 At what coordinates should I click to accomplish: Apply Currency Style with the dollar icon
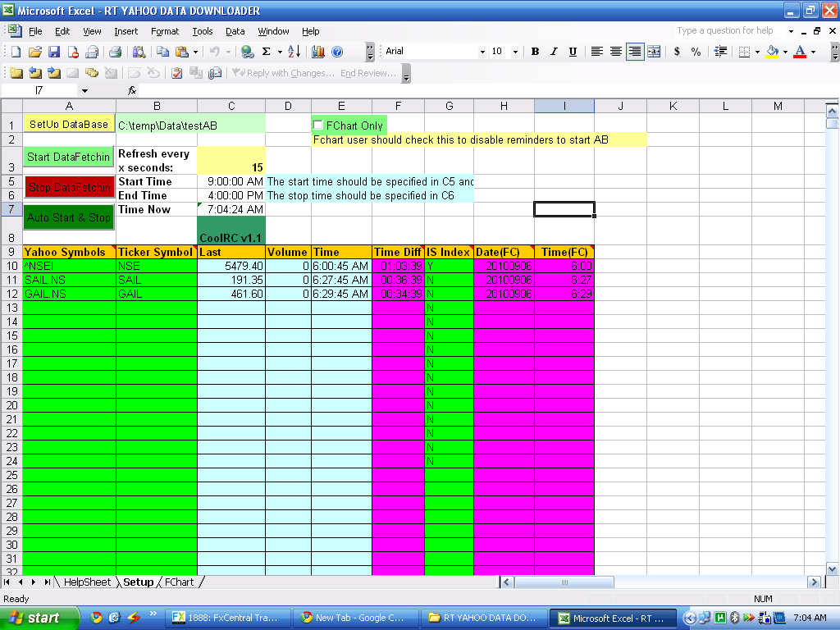[677, 52]
